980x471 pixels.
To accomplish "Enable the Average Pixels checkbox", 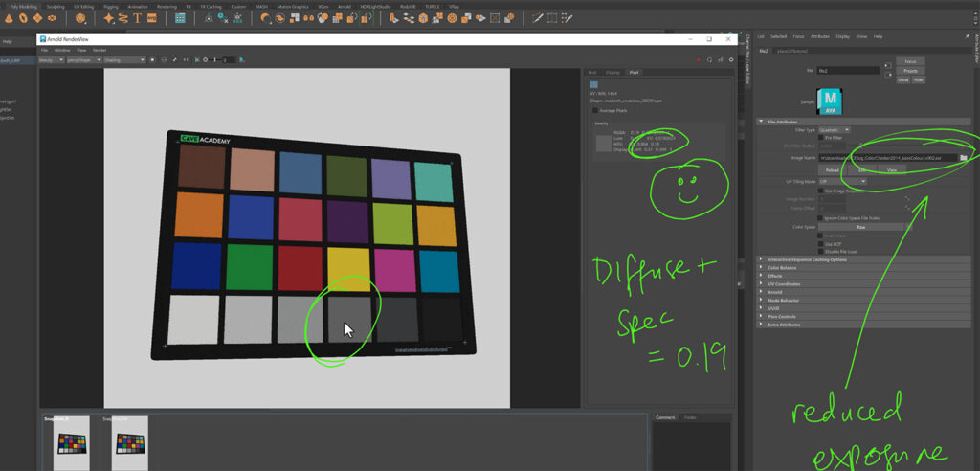I will tap(593, 110).
